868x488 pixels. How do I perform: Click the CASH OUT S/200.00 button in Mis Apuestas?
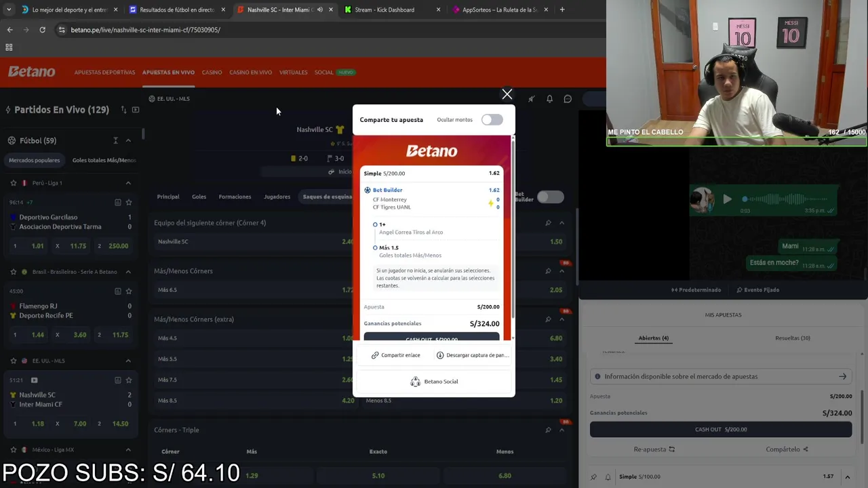click(721, 429)
